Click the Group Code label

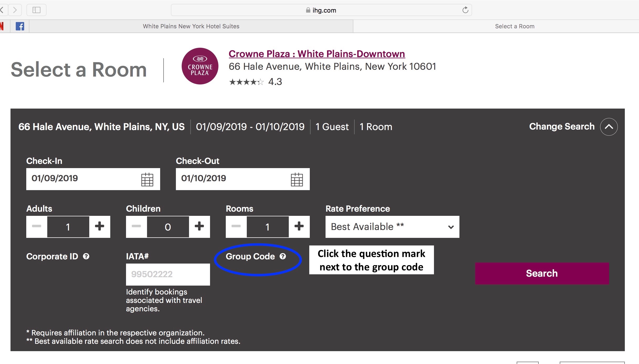pos(250,256)
